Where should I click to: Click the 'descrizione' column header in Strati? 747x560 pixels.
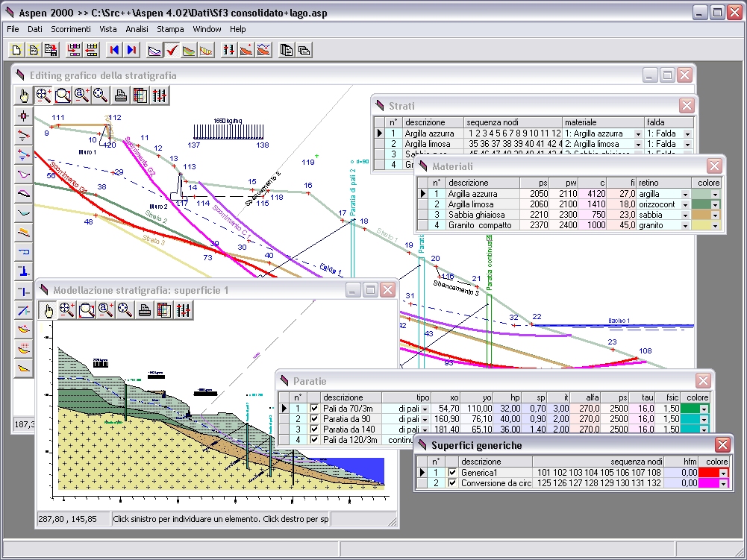(x=425, y=122)
